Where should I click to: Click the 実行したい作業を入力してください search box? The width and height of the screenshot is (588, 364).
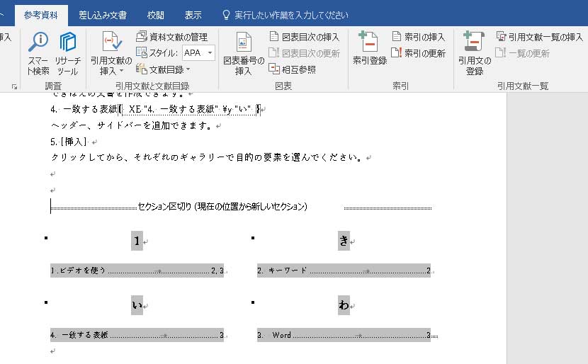[x=290, y=15]
